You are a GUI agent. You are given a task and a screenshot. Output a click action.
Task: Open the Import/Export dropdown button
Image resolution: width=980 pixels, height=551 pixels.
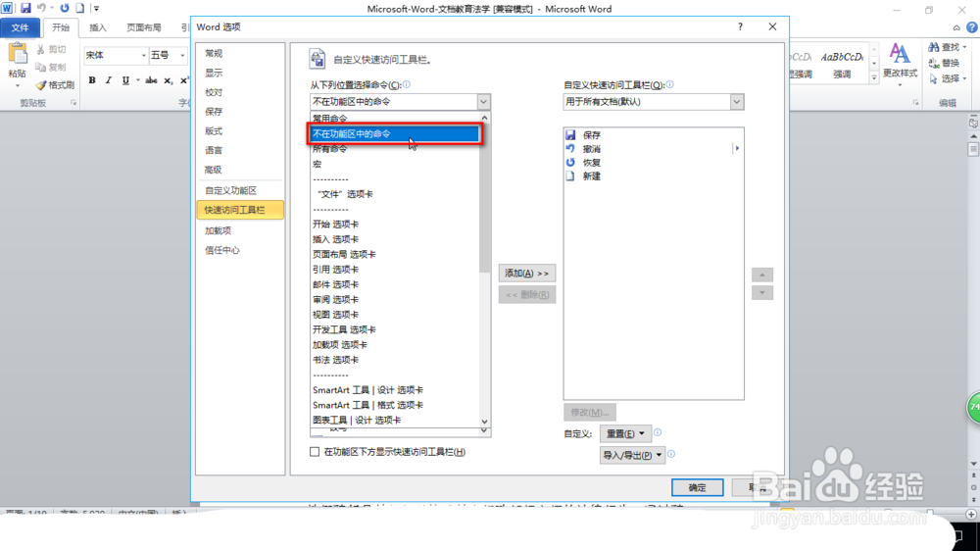tap(632, 455)
